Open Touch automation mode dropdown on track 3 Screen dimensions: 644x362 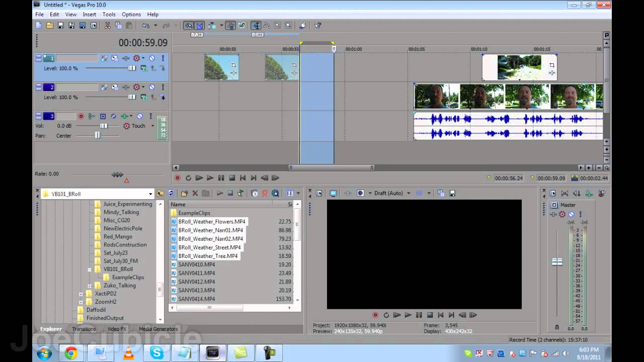(x=153, y=126)
